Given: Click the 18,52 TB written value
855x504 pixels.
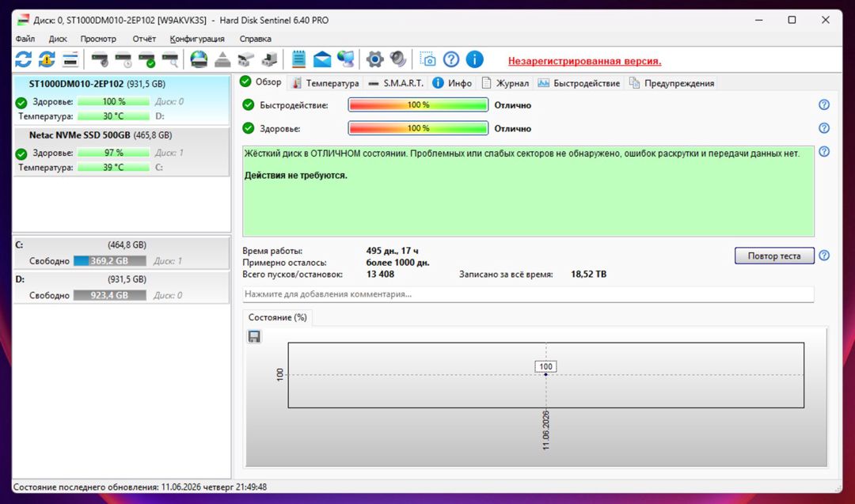Looking at the screenshot, I should (588, 274).
